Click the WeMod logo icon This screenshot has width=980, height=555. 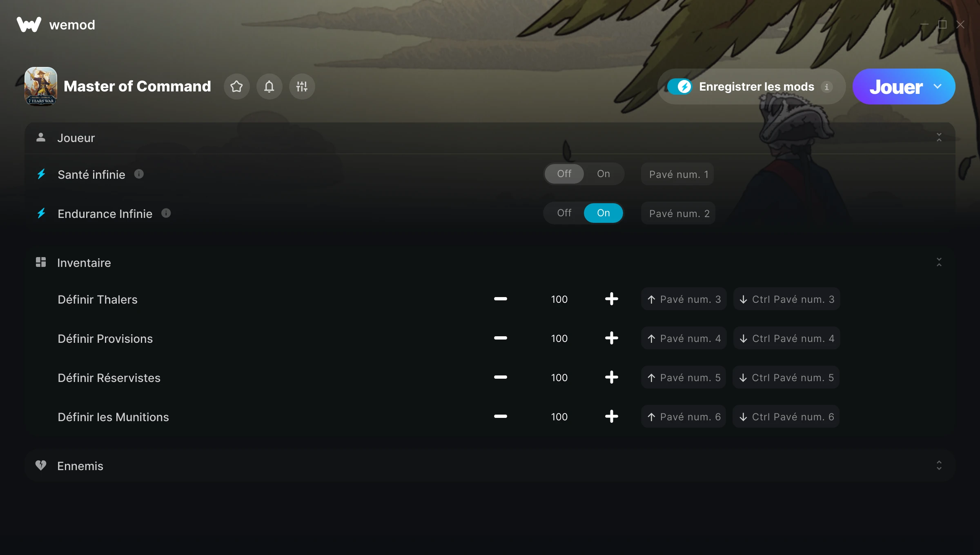click(x=29, y=24)
